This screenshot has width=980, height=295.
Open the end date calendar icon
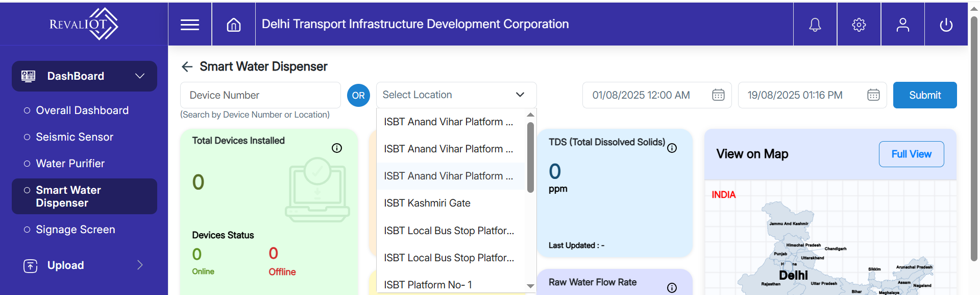pos(873,95)
